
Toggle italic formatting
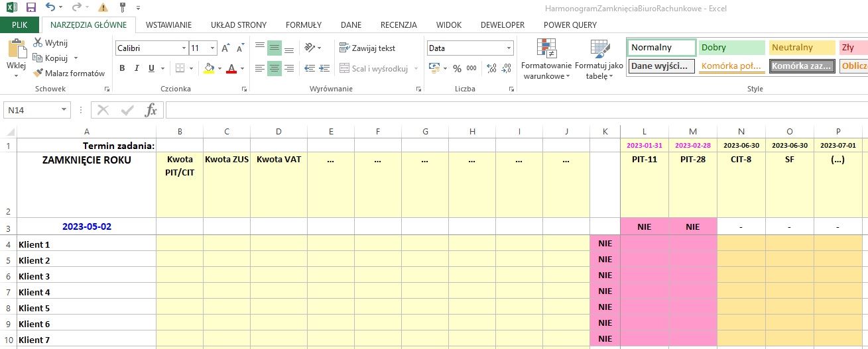tap(137, 68)
